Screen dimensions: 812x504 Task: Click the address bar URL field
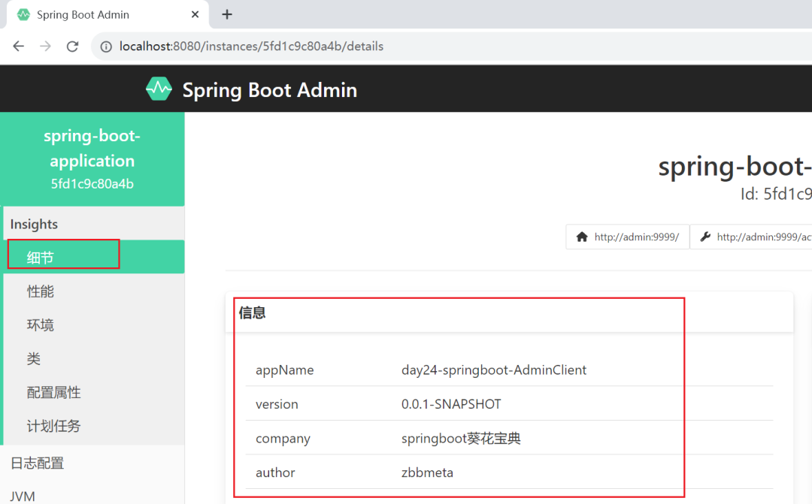point(450,47)
